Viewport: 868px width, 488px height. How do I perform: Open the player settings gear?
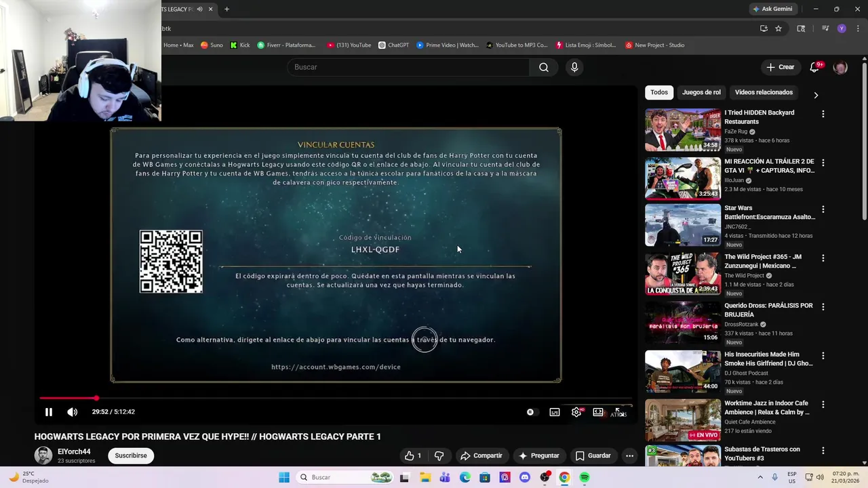tap(576, 412)
